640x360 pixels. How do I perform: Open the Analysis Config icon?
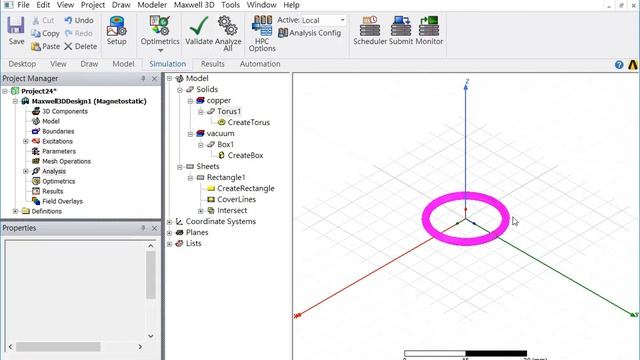tap(282, 33)
